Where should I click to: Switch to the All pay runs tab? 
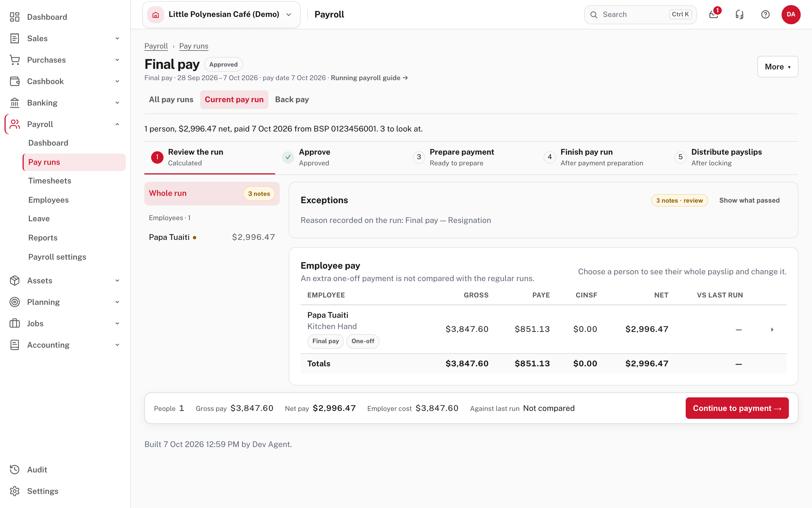point(171,99)
